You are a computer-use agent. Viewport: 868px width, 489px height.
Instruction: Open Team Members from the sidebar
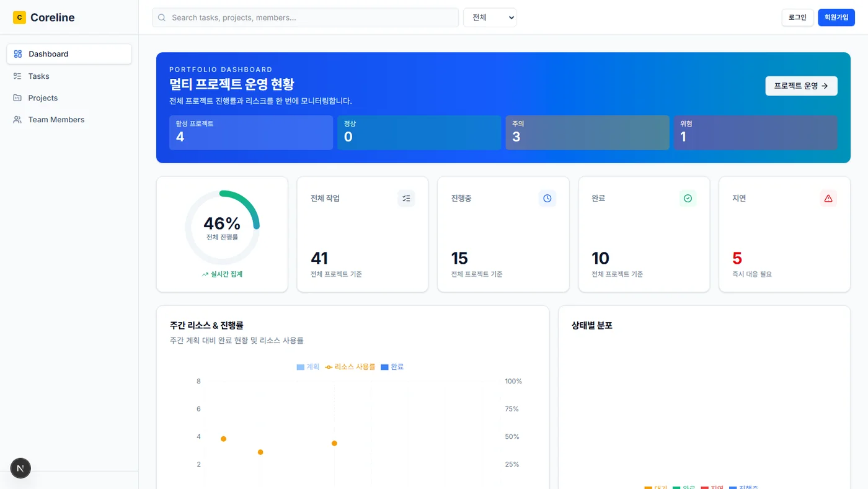[x=69, y=120]
